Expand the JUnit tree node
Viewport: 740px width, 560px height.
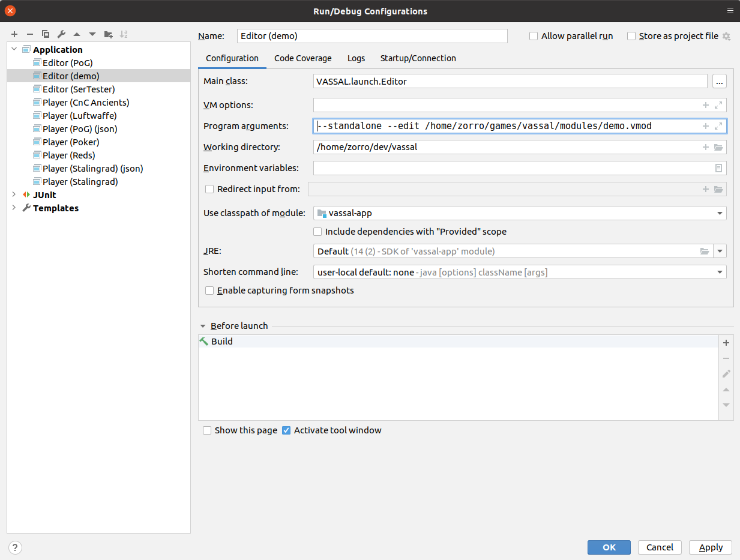click(x=13, y=194)
